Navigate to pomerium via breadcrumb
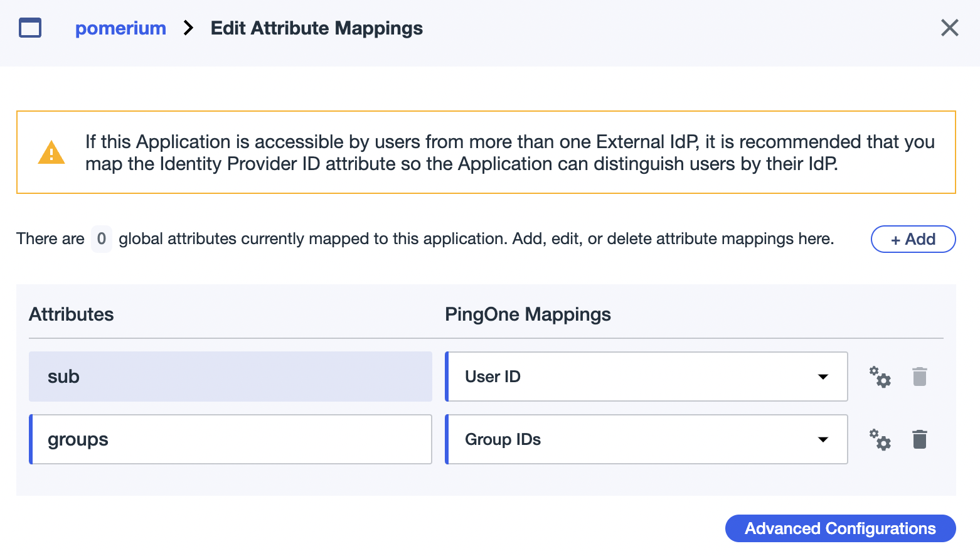 pyautogui.click(x=120, y=28)
